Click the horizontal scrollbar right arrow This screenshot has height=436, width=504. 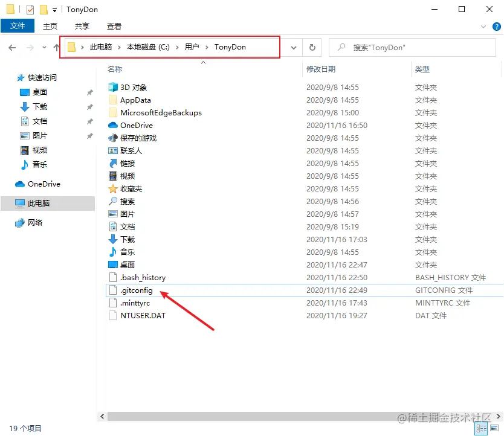498,417
